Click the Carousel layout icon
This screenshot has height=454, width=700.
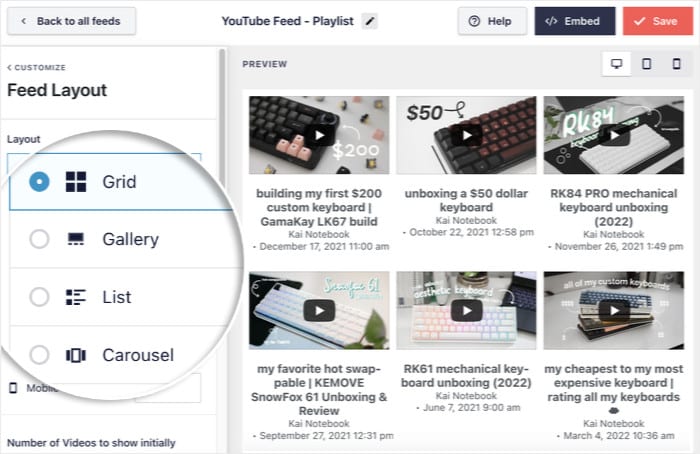[76, 355]
